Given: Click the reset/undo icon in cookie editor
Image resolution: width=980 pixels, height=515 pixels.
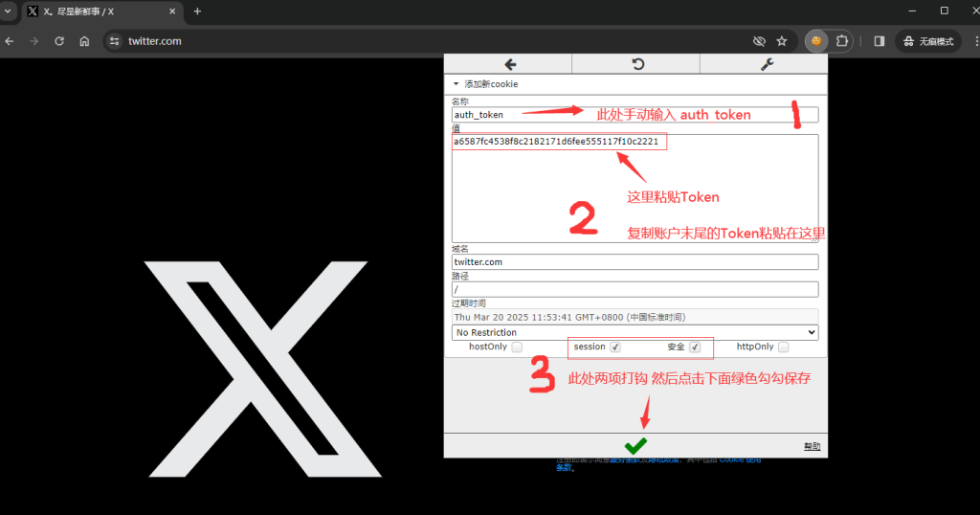Looking at the screenshot, I should pyautogui.click(x=637, y=64).
